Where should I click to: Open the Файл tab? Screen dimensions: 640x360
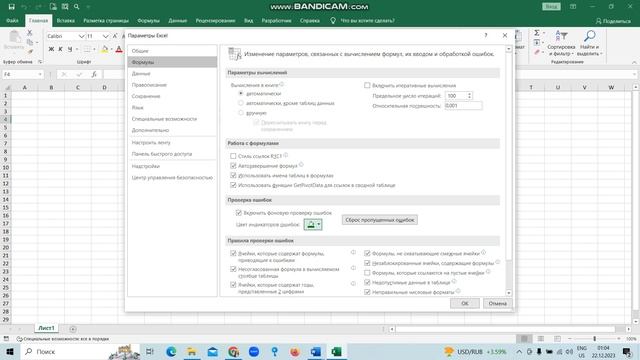tap(12, 20)
